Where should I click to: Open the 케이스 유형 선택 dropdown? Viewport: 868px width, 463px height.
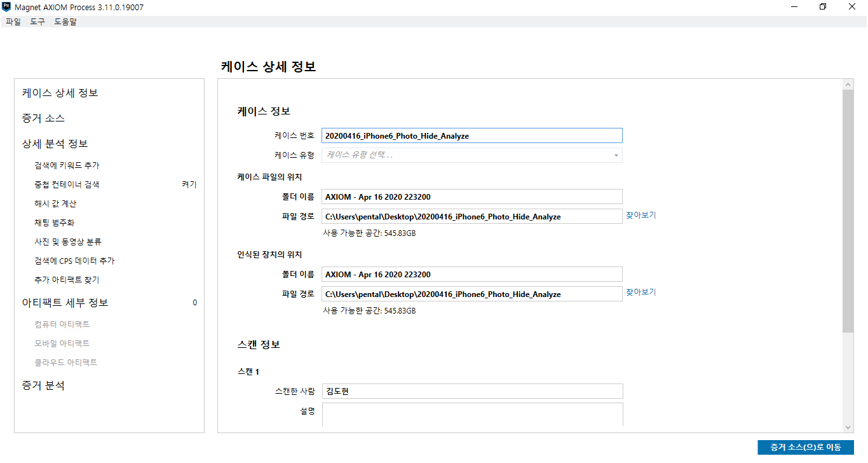click(x=472, y=155)
